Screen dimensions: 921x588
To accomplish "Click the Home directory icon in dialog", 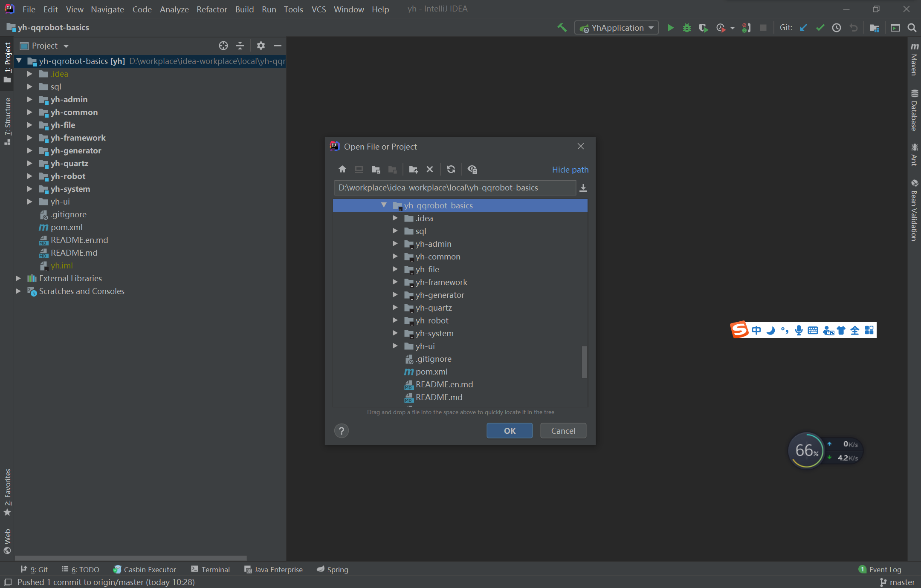I will tap(342, 170).
